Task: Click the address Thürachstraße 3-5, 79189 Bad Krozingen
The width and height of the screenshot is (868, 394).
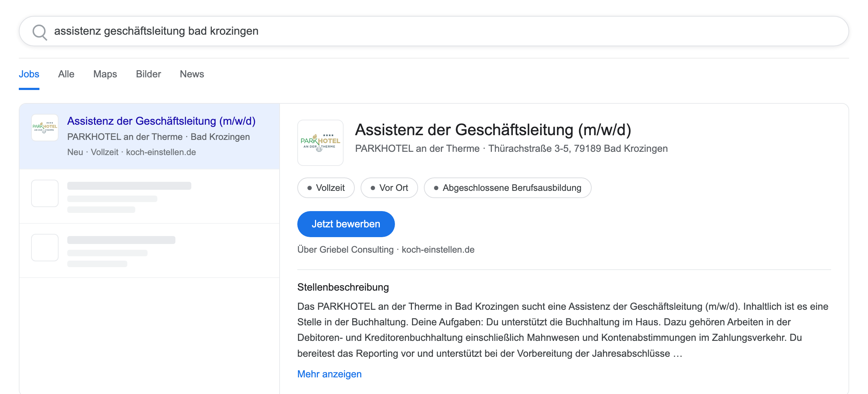Action: click(x=578, y=149)
